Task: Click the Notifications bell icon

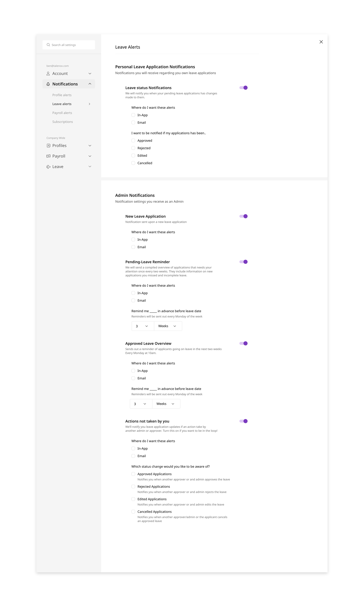Action: (x=48, y=84)
